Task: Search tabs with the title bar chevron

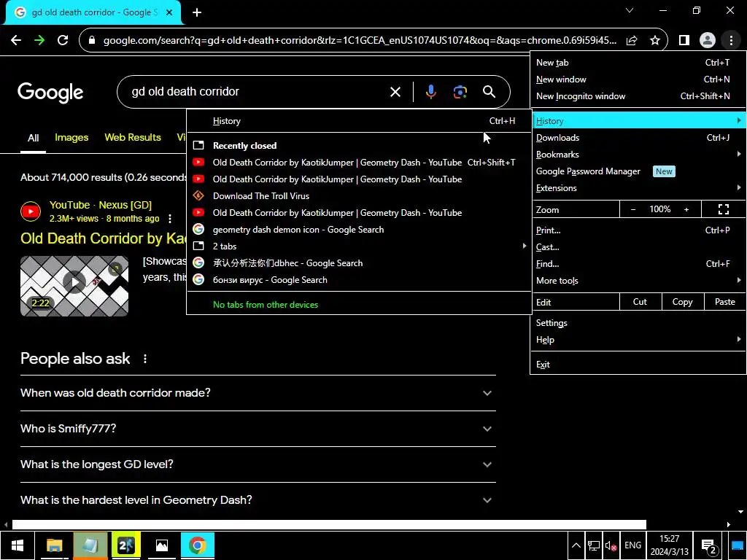Action: coord(630,10)
